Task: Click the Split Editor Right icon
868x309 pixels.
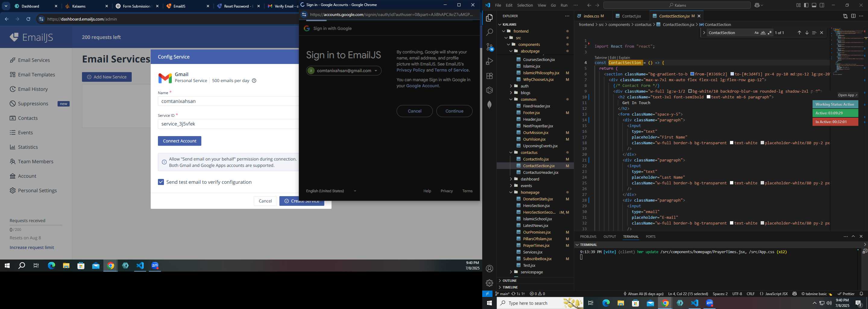Action: (x=853, y=16)
